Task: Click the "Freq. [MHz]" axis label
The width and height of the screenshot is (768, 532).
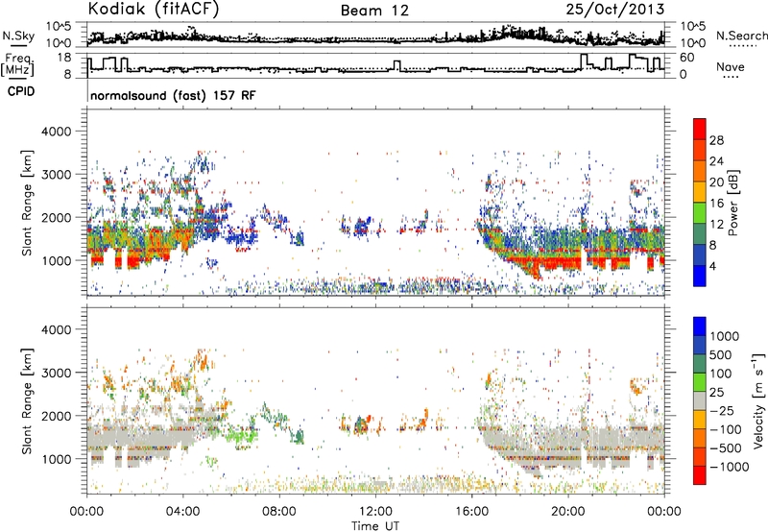Action: tap(17, 65)
